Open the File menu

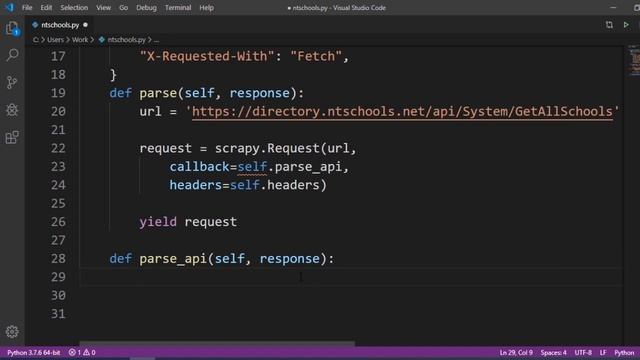(27, 8)
